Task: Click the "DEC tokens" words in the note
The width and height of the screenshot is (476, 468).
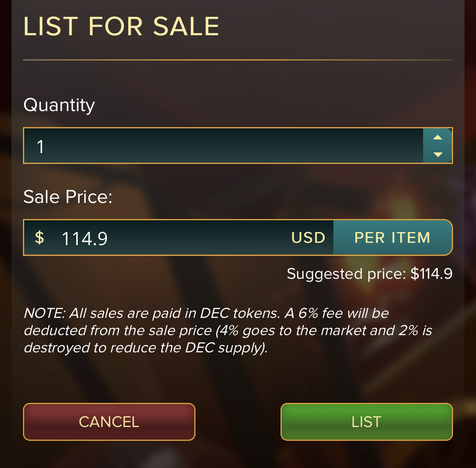Action: click(x=240, y=313)
